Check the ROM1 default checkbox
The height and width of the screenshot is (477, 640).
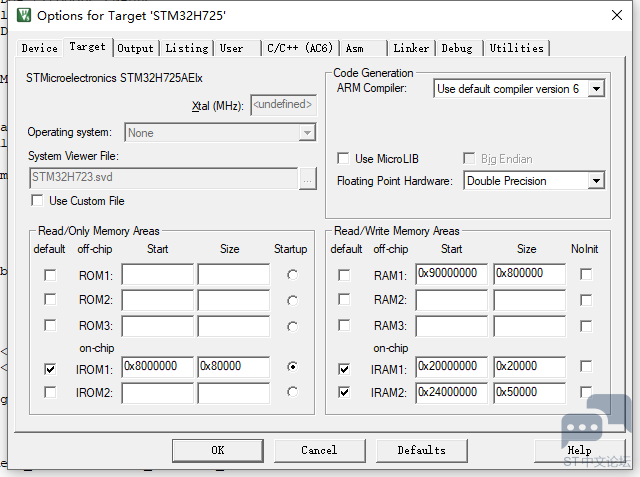tap(50, 275)
